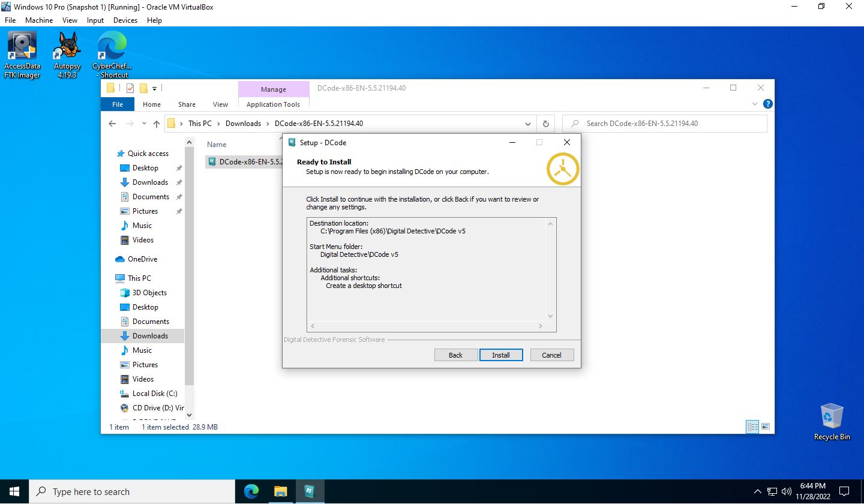This screenshot has width=864, height=504.
Task: Expand address bar history dropdown
Action: pos(528,124)
